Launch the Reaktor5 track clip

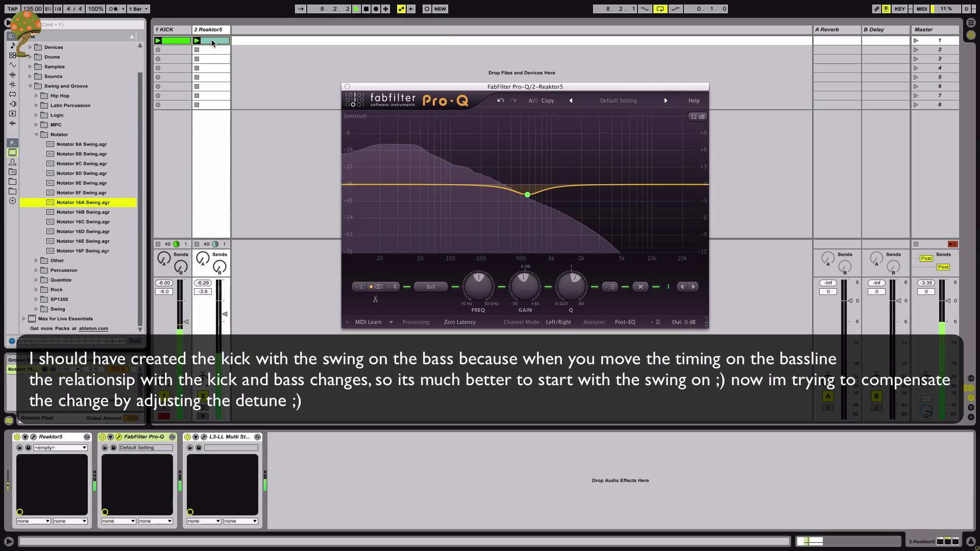click(x=197, y=40)
